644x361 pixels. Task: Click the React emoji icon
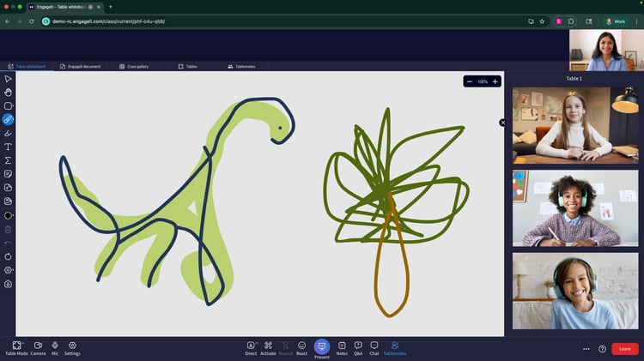(x=301, y=346)
